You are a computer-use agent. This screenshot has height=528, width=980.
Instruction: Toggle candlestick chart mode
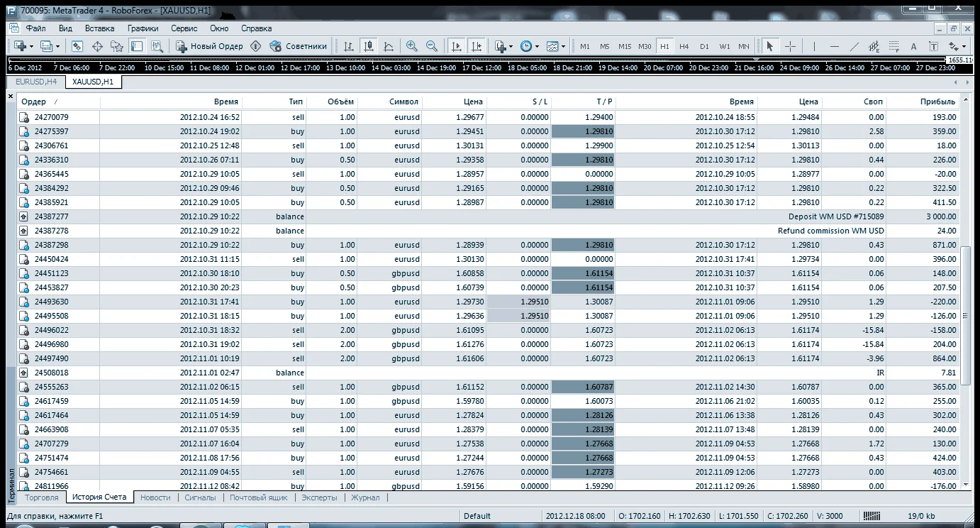(369, 46)
